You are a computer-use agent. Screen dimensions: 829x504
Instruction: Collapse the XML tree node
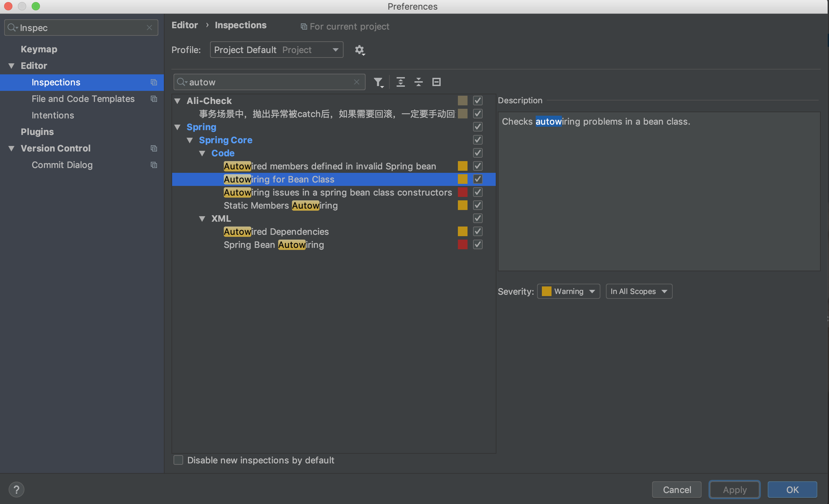[x=202, y=219]
